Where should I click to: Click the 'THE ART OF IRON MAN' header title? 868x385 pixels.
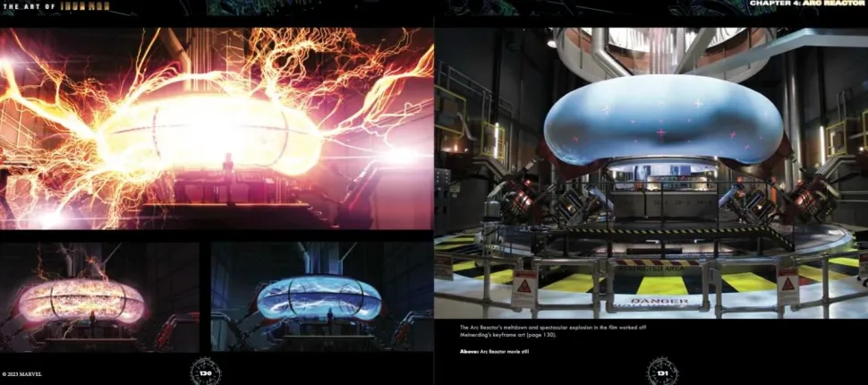[55, 6]
